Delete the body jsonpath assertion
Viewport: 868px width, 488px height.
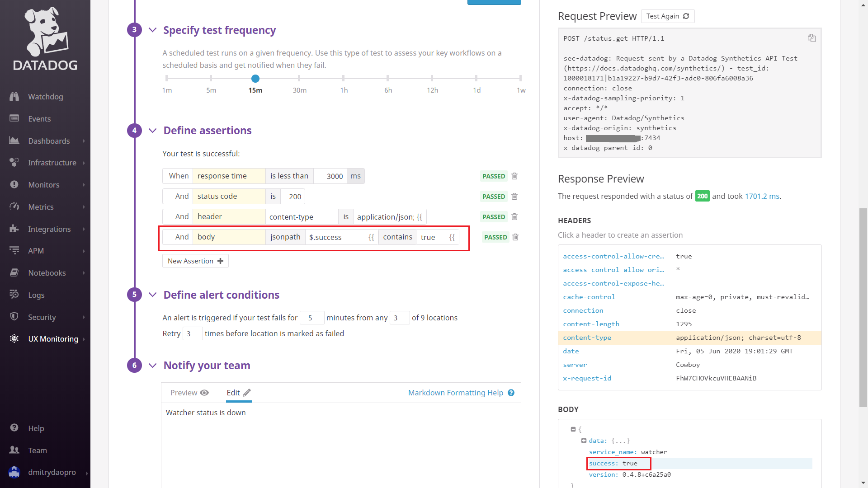click(x=515, y=237)
